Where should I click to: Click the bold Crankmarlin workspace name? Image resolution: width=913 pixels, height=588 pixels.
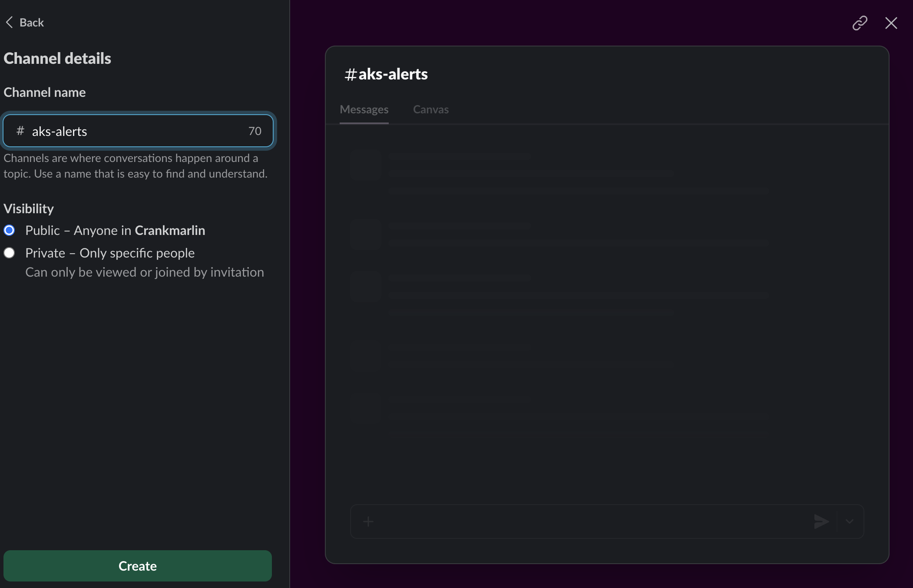(170, 230)
